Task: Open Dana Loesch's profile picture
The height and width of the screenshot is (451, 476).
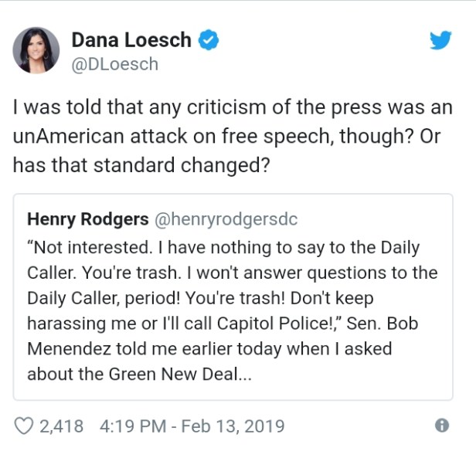Action: (36, 51)
